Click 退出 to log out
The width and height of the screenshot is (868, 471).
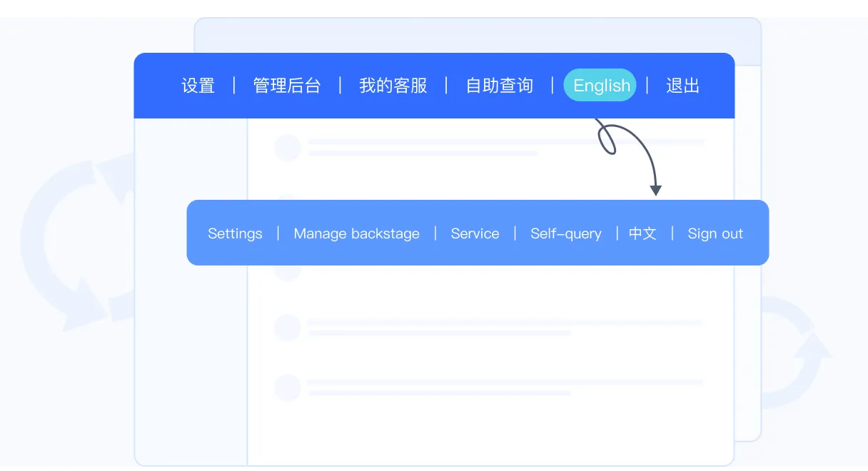tap(682, 86)
